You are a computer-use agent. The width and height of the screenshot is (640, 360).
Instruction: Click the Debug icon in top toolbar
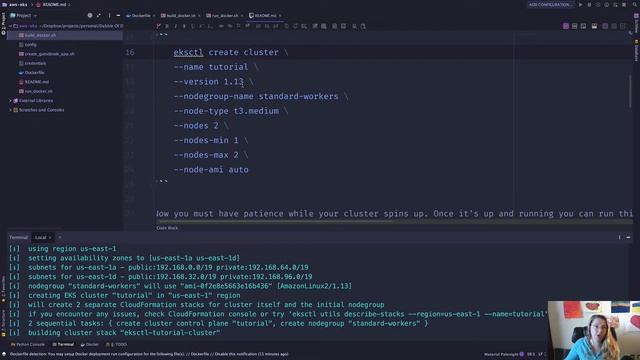[589, 4]
